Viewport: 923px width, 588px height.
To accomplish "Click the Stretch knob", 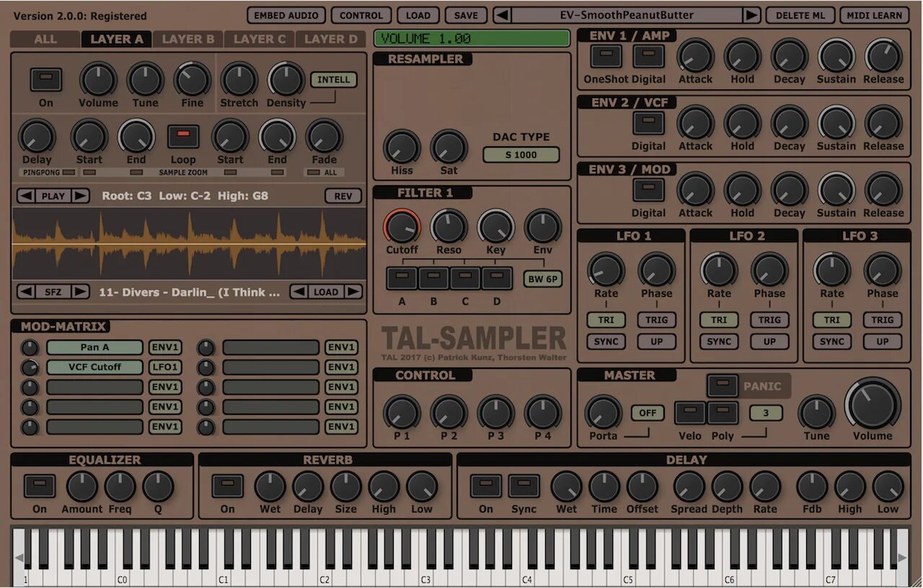I will 239,79.
